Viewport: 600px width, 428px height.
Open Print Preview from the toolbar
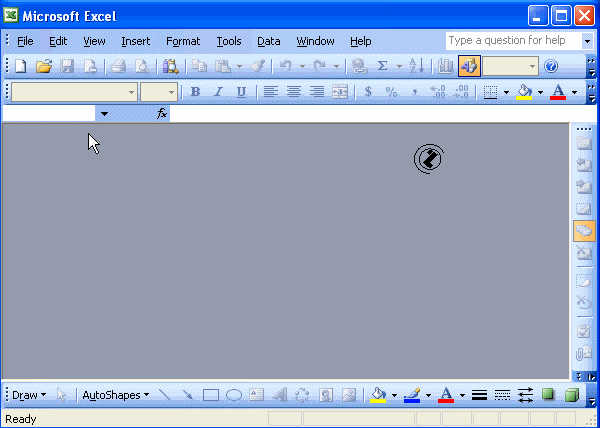(142, 67)
